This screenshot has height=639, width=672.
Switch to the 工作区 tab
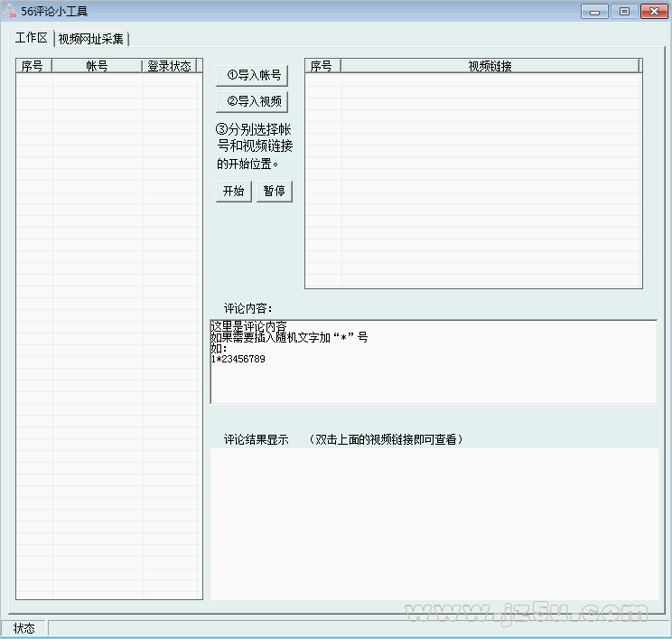pos(31,38)
